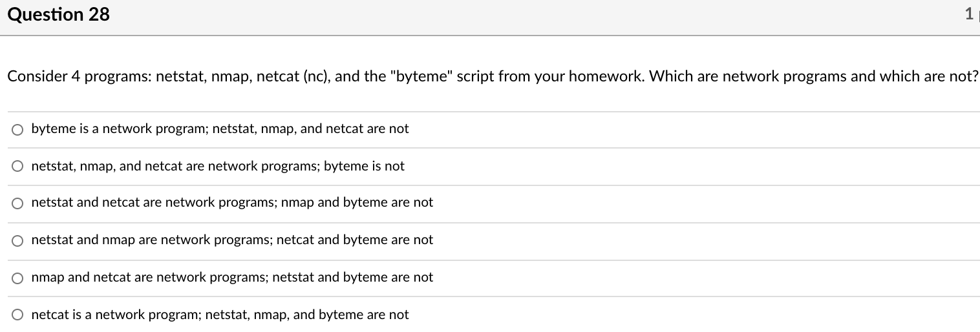
Task: Click the word 'netstat' in the question prompt
Action: point(180,77)
